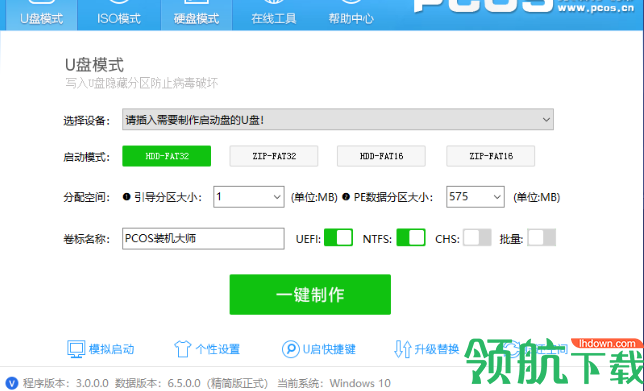Open 模拟启动 link text
Screen dimensions: 644x391
[x=112, y=350]
